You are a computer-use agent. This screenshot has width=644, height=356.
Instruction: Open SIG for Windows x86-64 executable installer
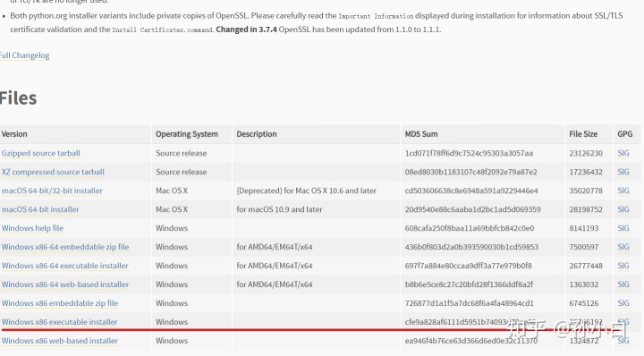tap(623, 266)
